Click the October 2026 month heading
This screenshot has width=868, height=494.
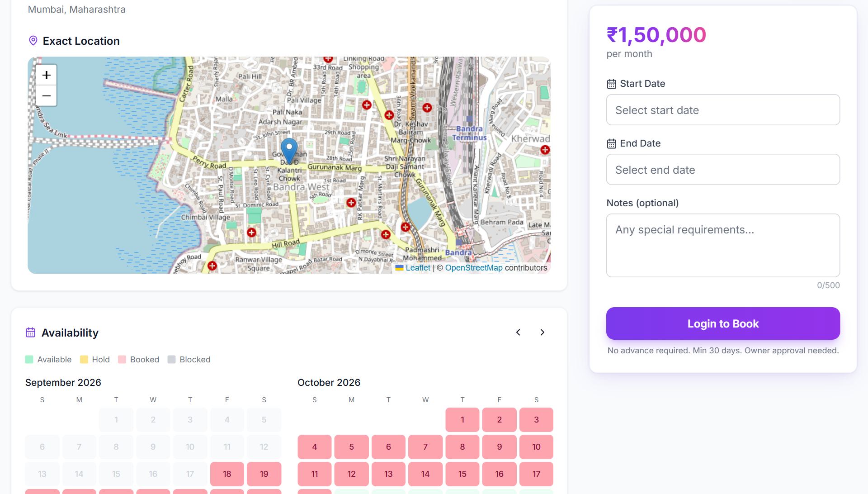click(x=329, y=383)
